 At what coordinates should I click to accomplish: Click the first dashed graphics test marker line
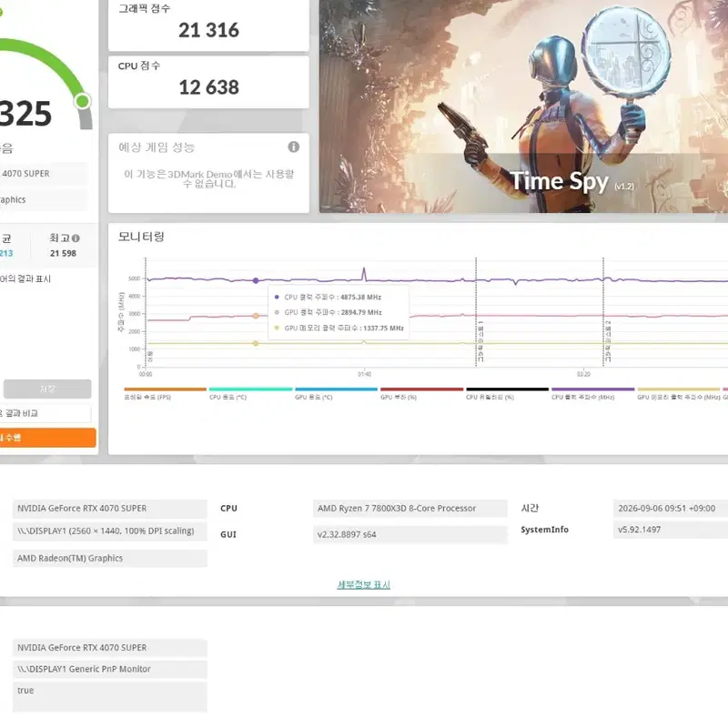point(476,312)
